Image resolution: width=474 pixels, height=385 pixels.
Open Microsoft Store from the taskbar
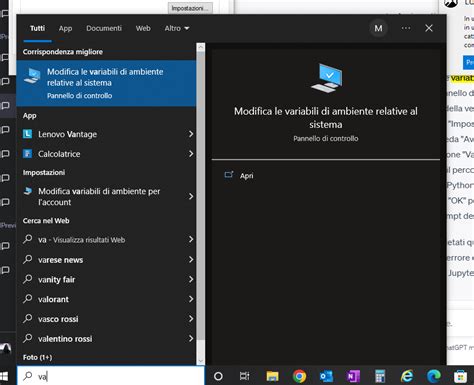coord(460,377)
